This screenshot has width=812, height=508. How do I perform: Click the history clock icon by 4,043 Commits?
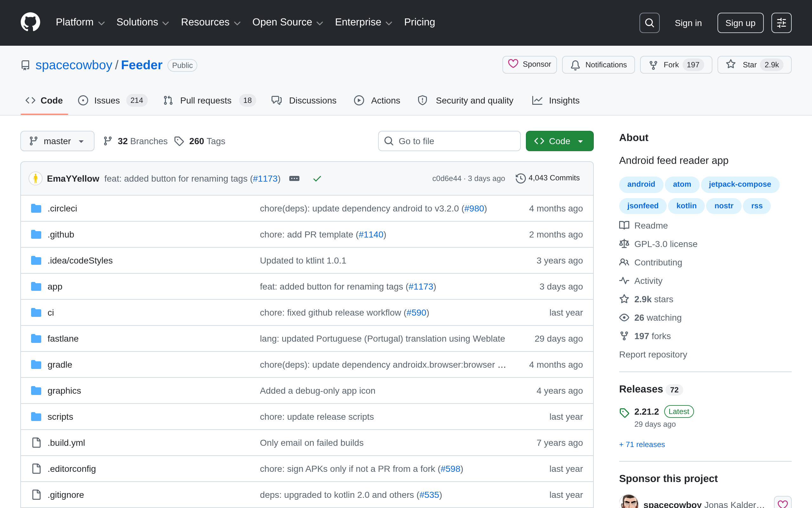pos(521,178)
